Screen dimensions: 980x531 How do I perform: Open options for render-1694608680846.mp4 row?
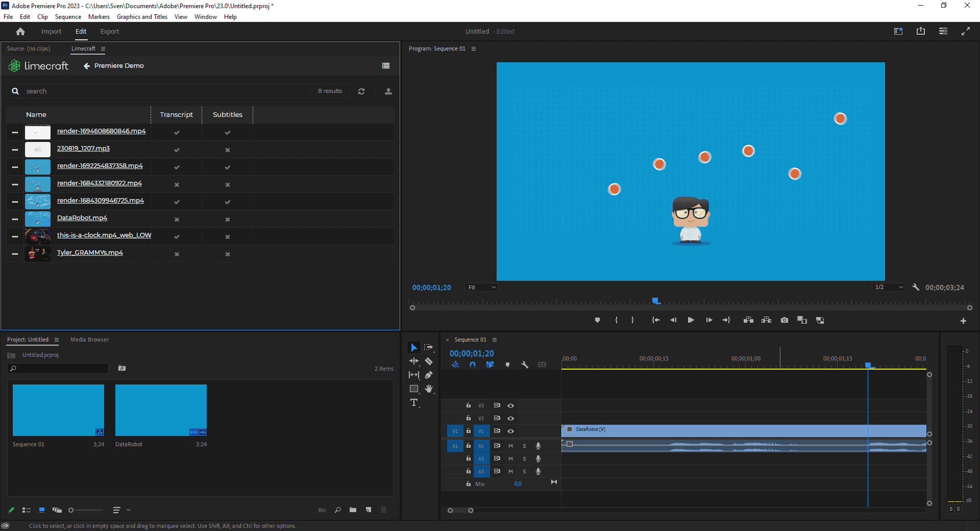15,132
